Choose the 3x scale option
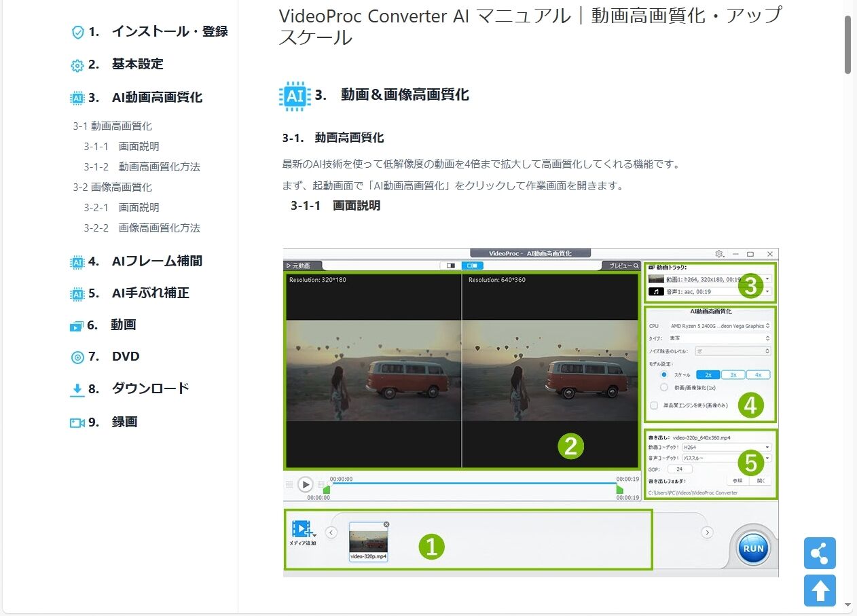 (x=733, y=374)
